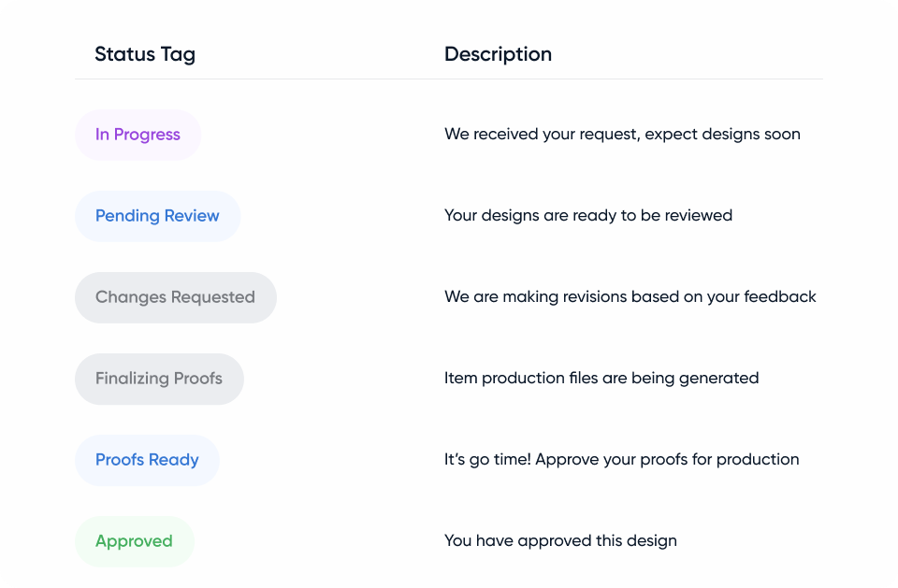Click the purple-colored status pill
The image size is (898, 588).
tap(138, 135)
